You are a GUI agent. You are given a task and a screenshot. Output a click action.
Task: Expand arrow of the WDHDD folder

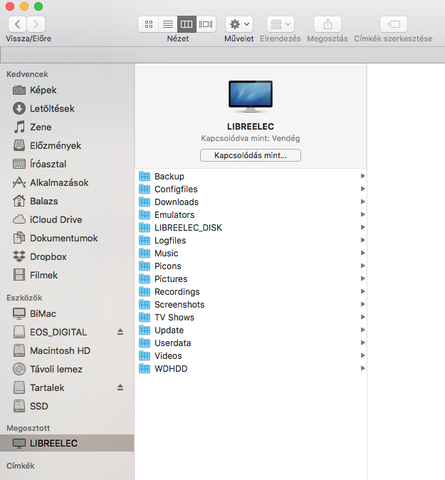tap(363, 368)
